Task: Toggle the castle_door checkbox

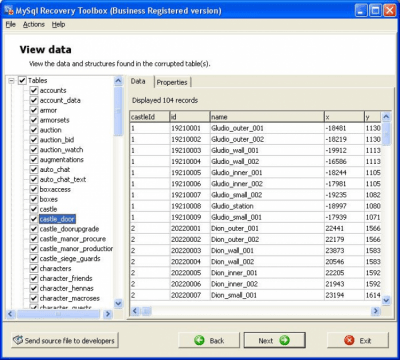Action: pyautogui.click(x=34, y=219)
